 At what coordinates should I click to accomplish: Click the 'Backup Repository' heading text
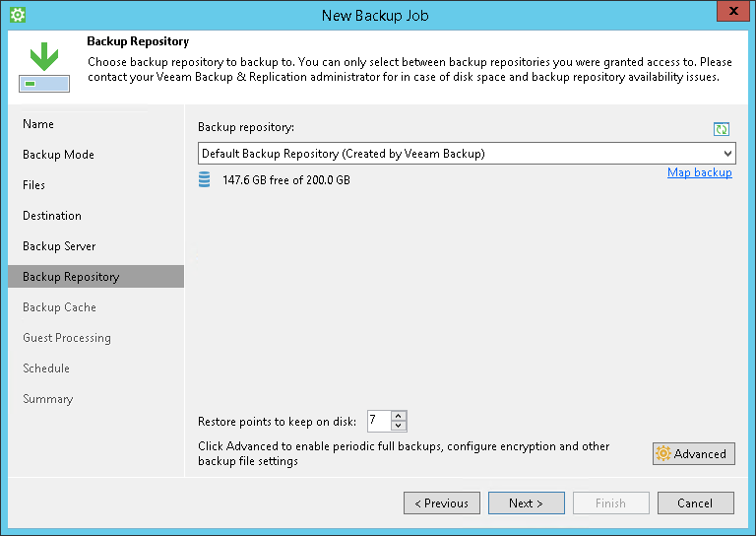[x=138, y=41]
